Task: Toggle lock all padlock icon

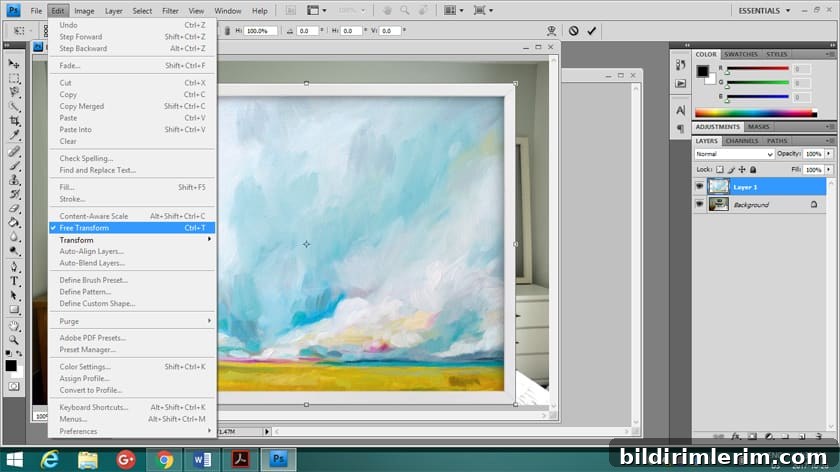Action: coord(753,169)
